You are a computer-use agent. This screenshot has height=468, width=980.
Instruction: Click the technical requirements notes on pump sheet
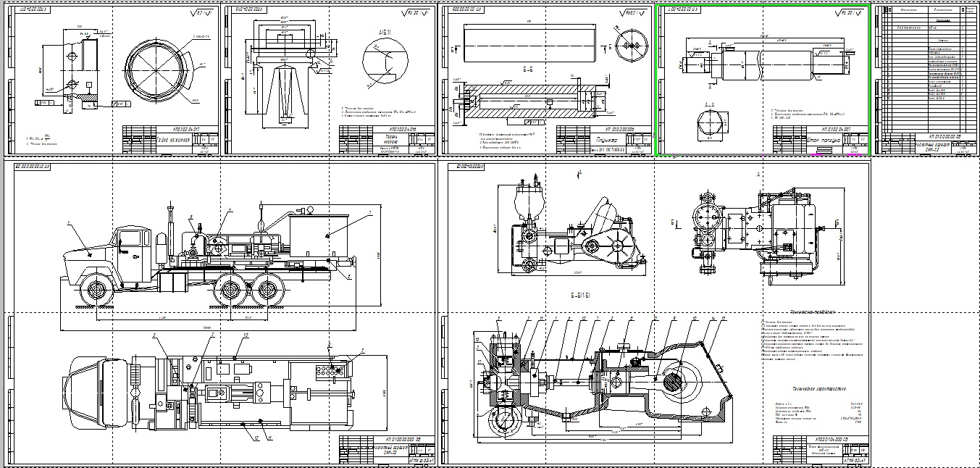pyautogui.click(x=813, y=337)
